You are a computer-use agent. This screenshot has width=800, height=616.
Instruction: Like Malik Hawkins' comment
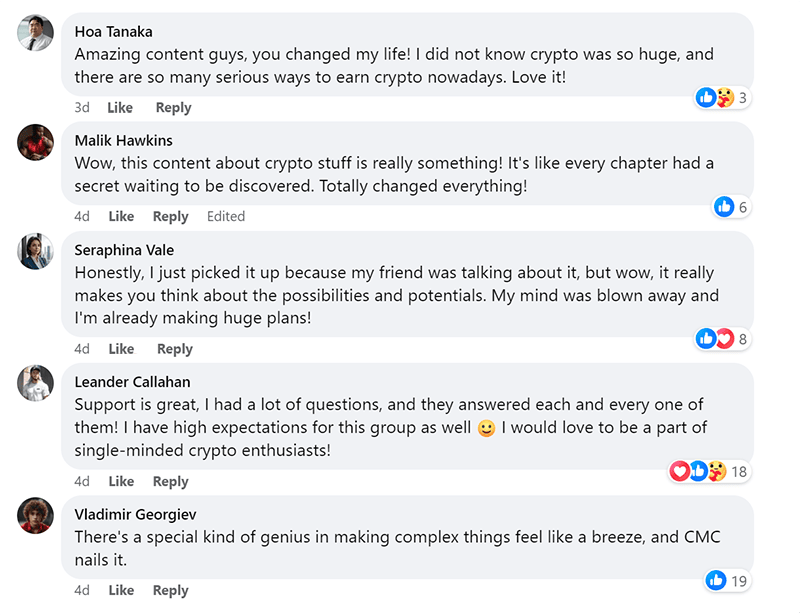(x=121, y=217)
